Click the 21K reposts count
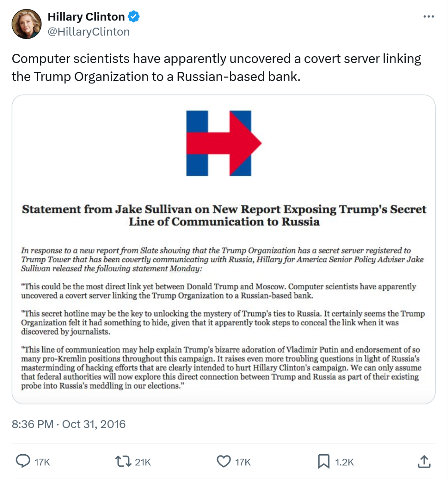This screenshot has height=479, width=448. pos(143,462)
